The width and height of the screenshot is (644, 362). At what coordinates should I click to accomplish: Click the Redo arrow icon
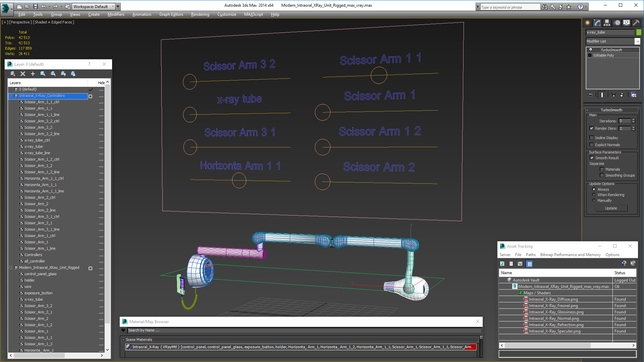click(55, 6)
